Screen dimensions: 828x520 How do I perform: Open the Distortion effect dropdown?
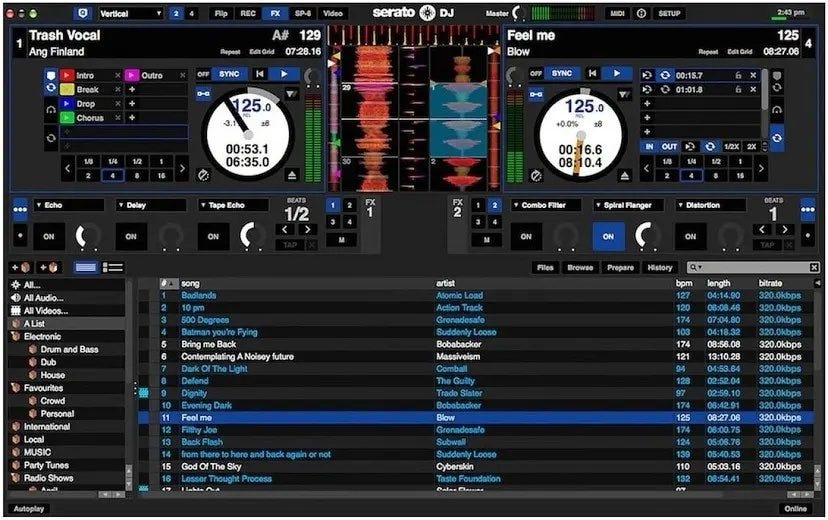pyautogui.click(x=710, y=205)
